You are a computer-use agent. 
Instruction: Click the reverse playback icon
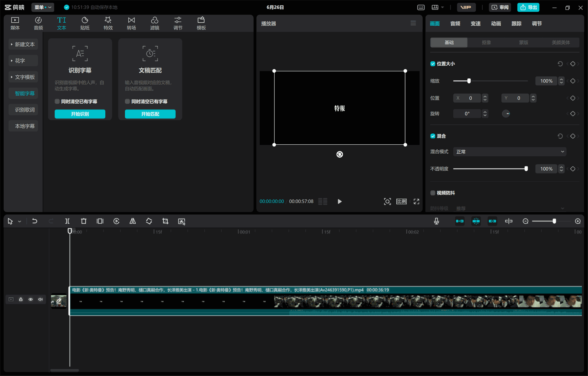pos(116,221)
